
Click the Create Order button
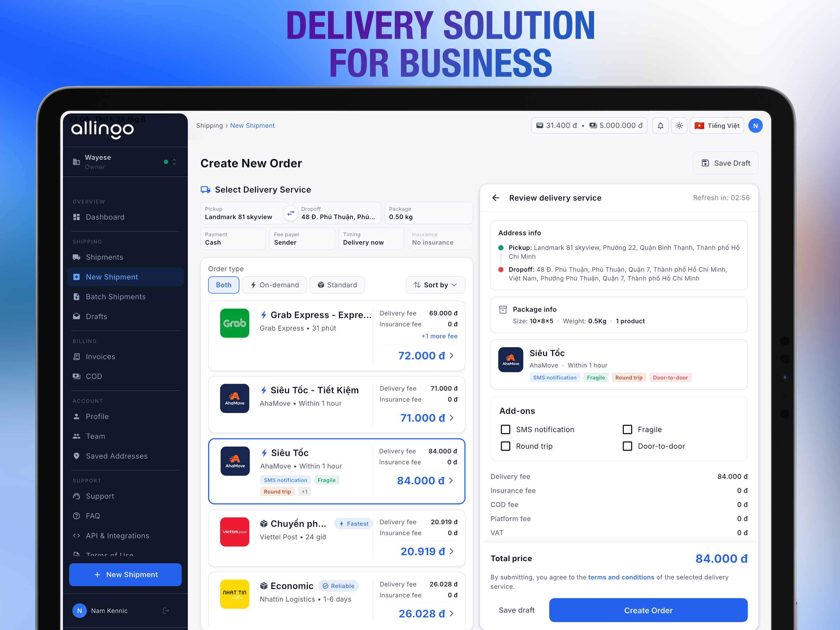(x=648, y=610)
